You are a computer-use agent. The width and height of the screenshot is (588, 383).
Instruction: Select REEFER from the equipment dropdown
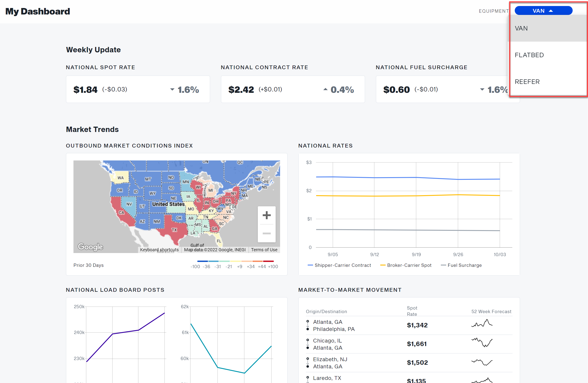pyautogui.click(x=527, y=82)
